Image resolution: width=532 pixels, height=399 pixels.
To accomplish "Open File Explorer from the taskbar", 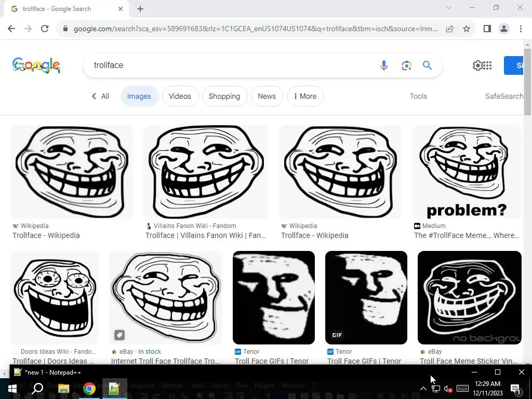I will coord(63,389).
